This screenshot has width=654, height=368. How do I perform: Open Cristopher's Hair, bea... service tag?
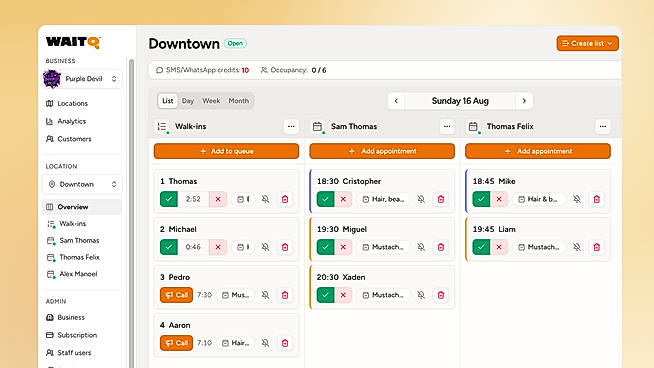(384, 199)
